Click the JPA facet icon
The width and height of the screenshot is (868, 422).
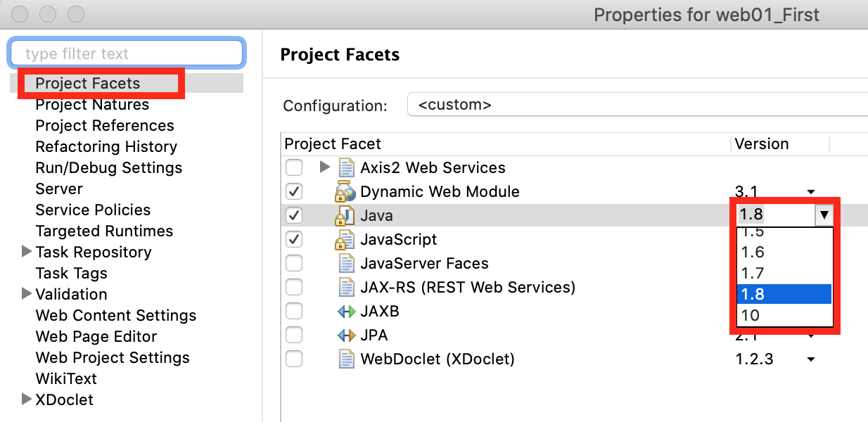click(x=346, y=335)
